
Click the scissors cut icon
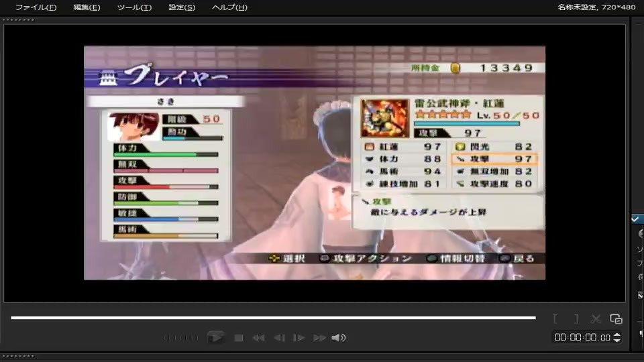point(596,318)
